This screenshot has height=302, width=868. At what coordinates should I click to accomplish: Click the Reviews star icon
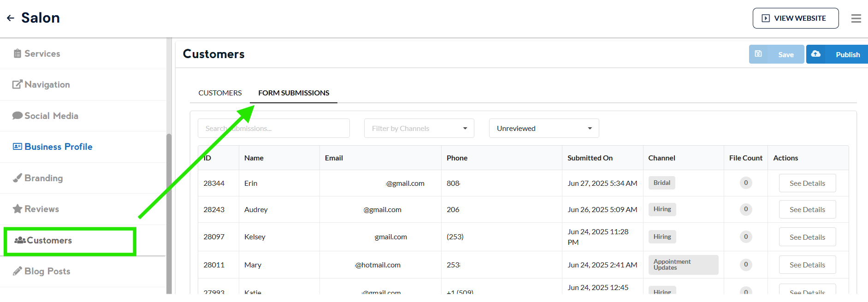18,209
